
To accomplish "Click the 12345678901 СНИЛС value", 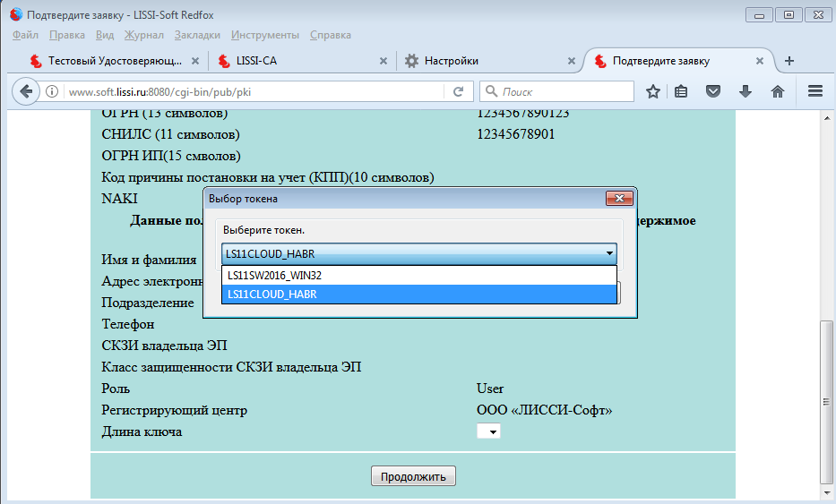I will tap(515, 134).
